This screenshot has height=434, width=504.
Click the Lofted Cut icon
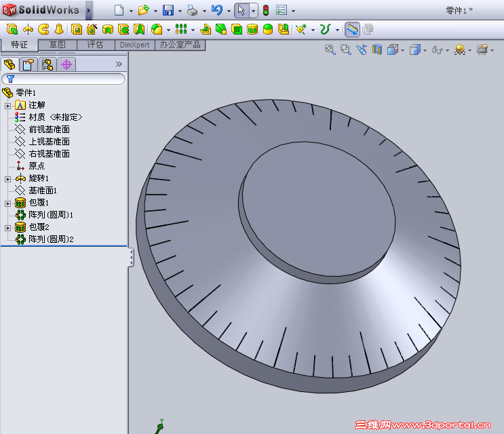[x=139, y=29]
